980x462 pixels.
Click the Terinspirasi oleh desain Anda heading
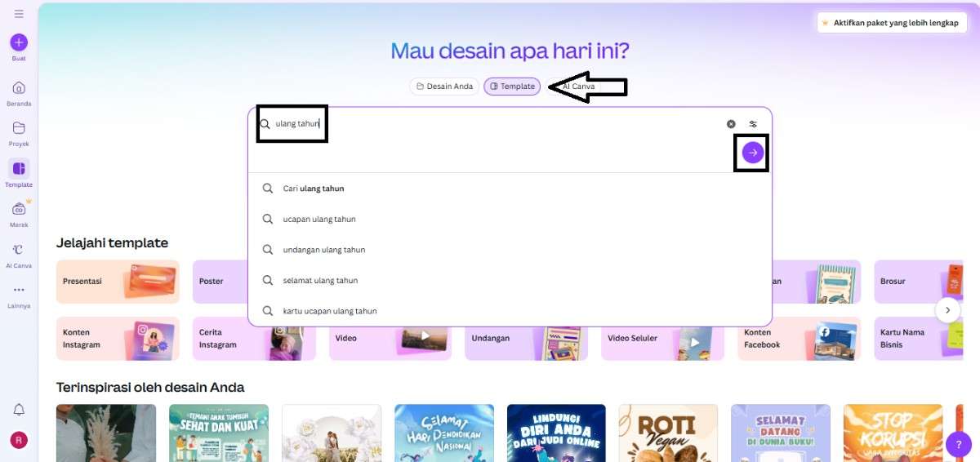coord(150,387)
